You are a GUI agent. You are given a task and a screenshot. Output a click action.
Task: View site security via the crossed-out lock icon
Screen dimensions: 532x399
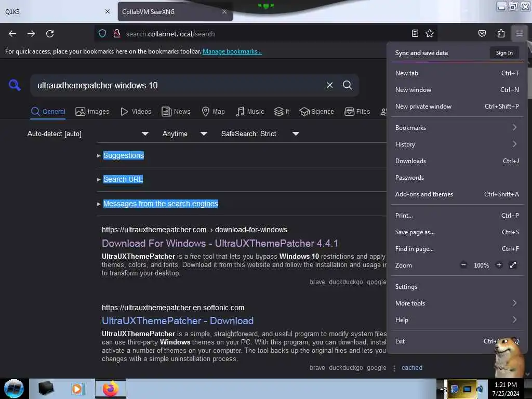tap(117, 33)
